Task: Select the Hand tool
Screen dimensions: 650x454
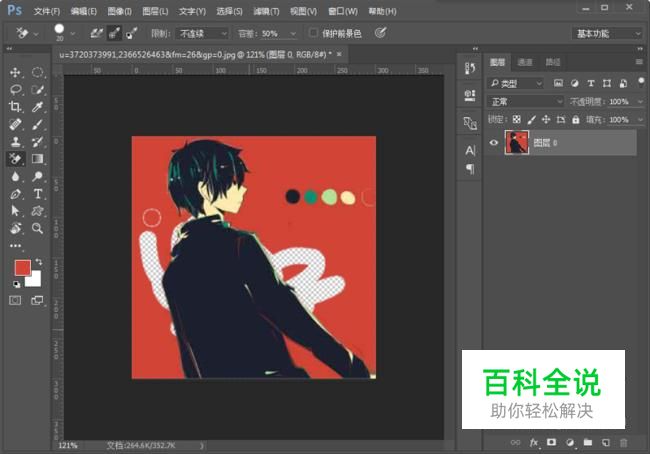Action: (15, 228)
